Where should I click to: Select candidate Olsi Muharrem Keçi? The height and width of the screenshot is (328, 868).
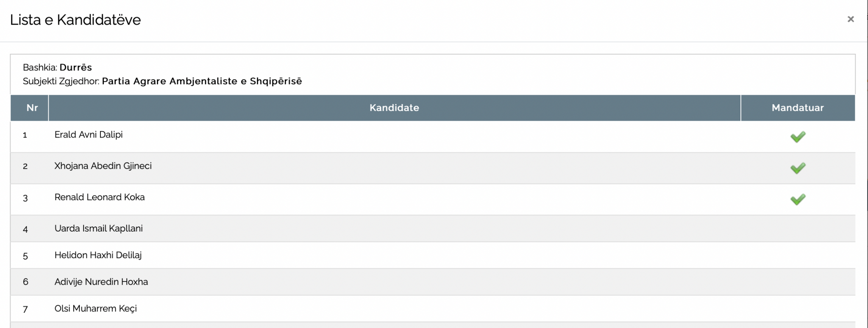tap(96, 309)
